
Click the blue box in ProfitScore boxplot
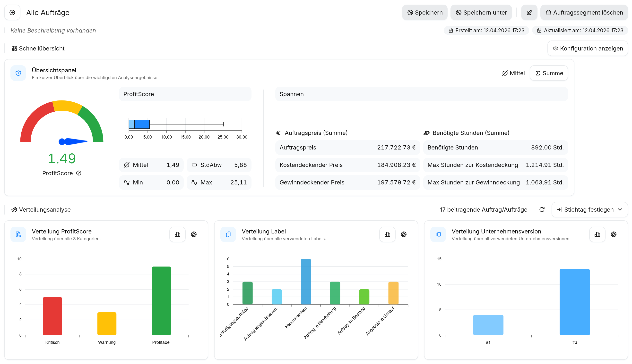(142, 124)
